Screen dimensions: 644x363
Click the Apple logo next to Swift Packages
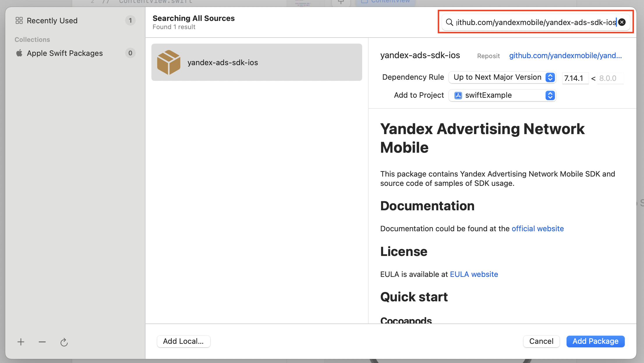19,53
